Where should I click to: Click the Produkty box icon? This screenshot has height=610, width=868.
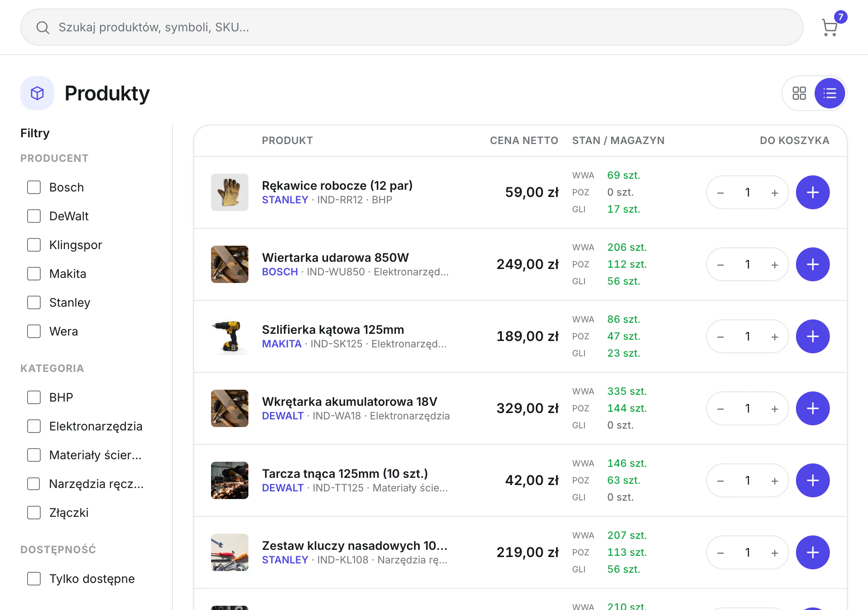point(37,93)
